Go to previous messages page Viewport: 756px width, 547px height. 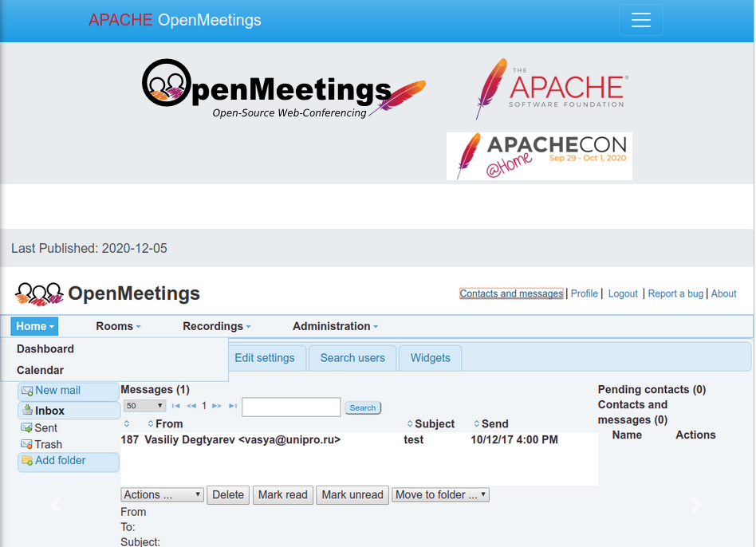pyautogui.click(x=191, y=406)
